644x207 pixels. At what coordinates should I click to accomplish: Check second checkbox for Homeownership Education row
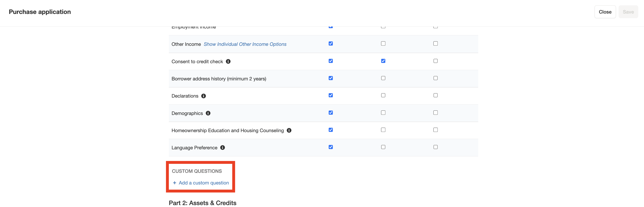coord(383,130)
